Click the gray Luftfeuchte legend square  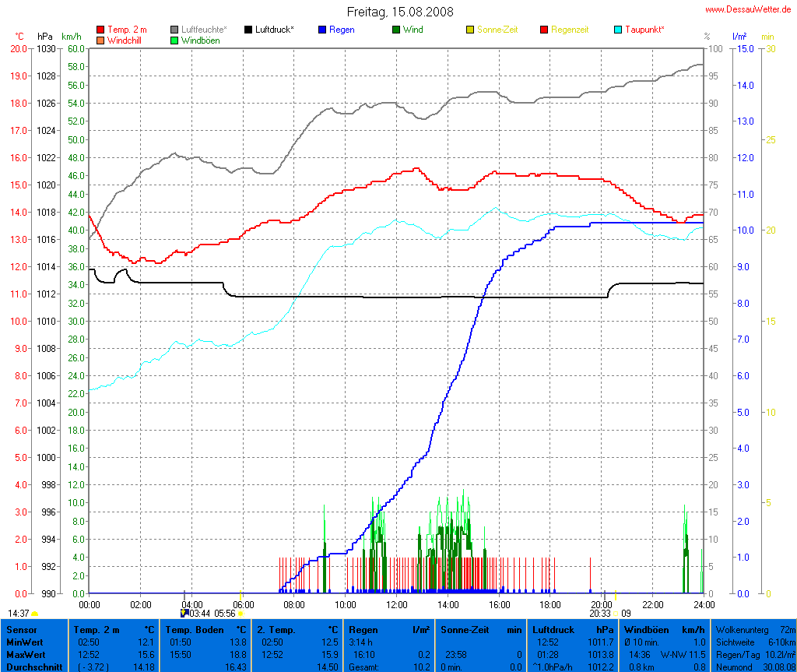pos(174,30)
